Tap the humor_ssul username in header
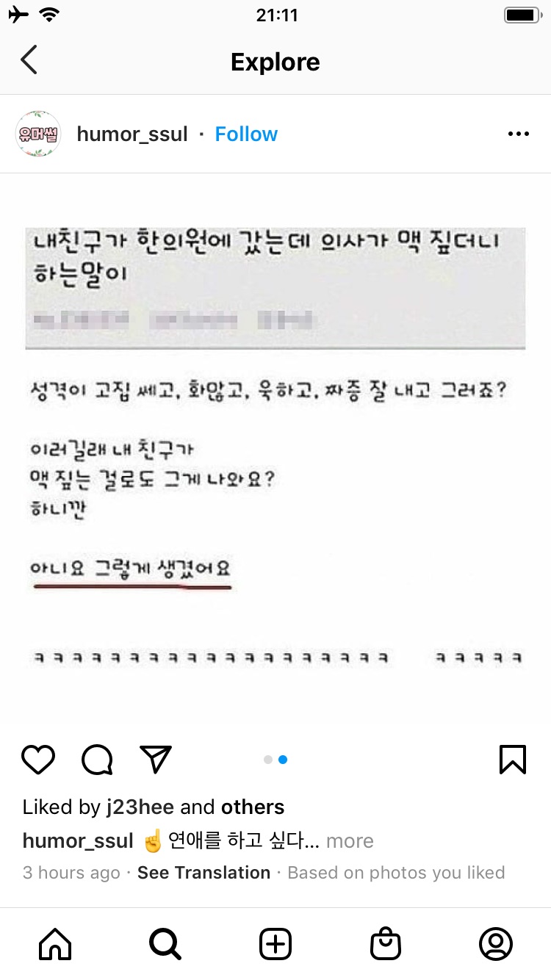The width and height of the screenshot is (551, 980). point(132,134)
